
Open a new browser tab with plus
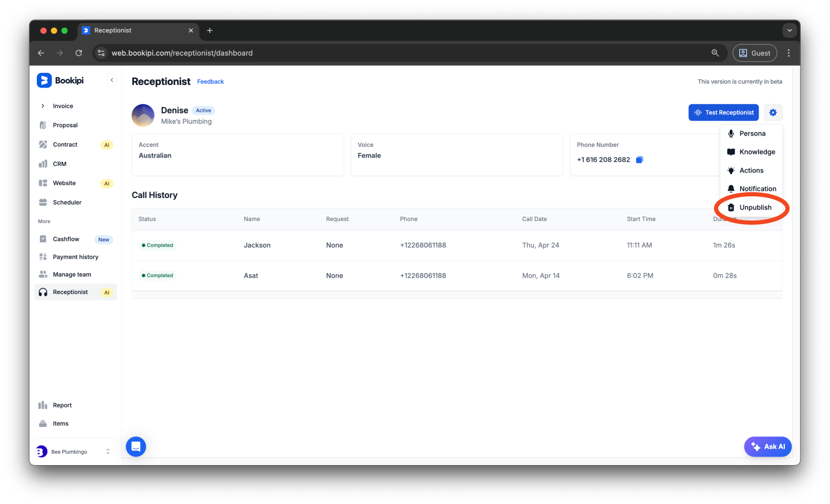(x=209, y=30)
